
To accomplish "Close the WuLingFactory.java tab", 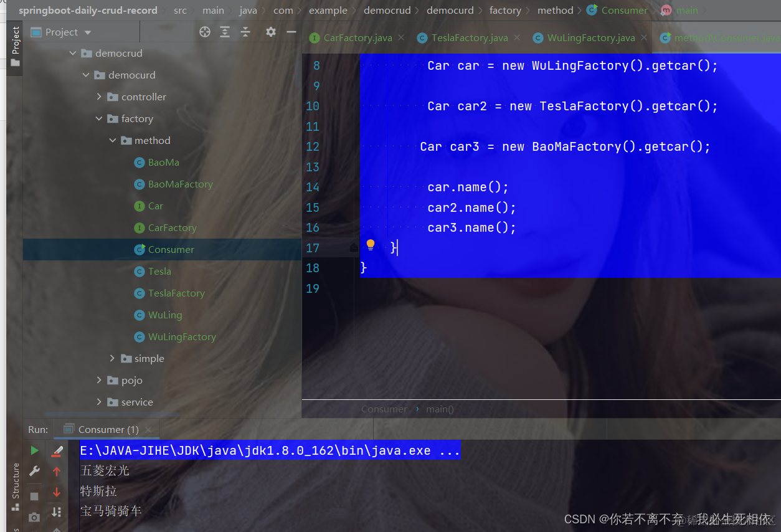I will [644, 38].
